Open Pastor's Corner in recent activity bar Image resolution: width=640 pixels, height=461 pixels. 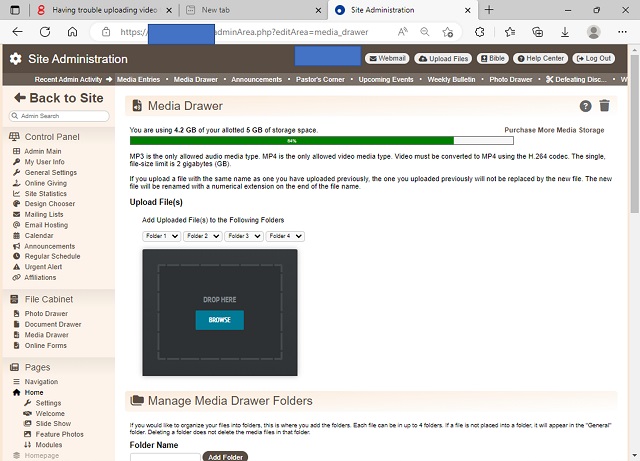pos(320,79)
